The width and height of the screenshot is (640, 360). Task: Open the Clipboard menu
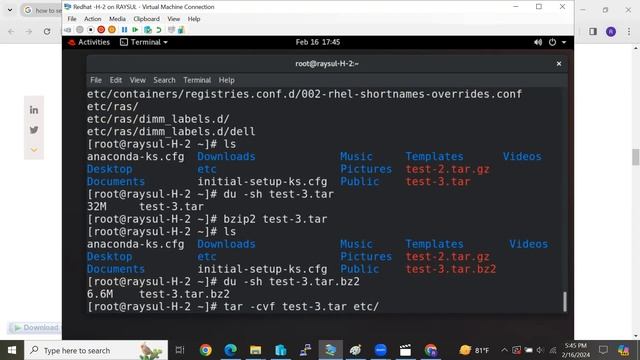click(x=147, y=19)
